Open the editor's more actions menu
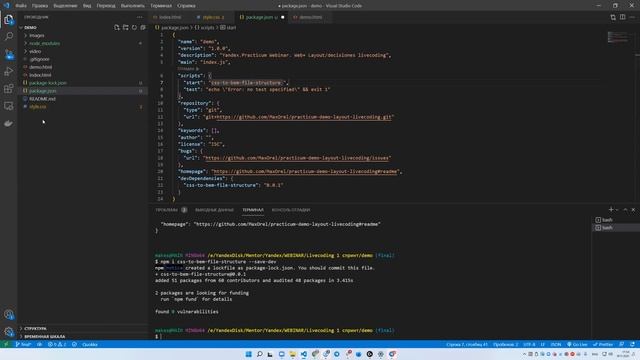 (x=632, y=17)
